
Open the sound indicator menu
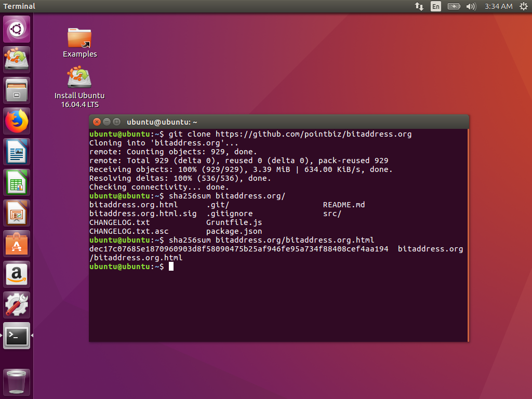point(471,6)
